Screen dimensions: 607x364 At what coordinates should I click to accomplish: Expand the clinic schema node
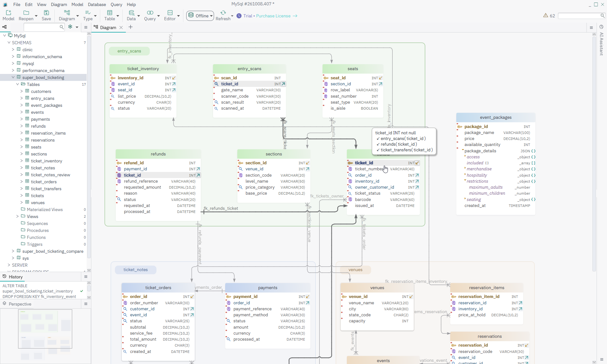13,50
